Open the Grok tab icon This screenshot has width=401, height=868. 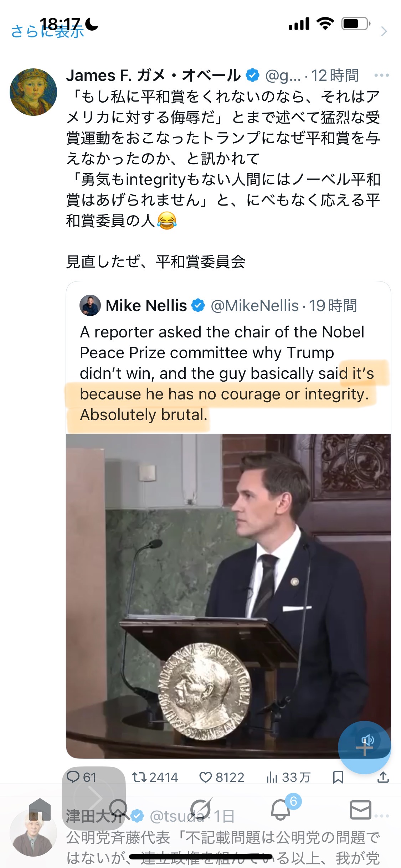pos(201,810)
